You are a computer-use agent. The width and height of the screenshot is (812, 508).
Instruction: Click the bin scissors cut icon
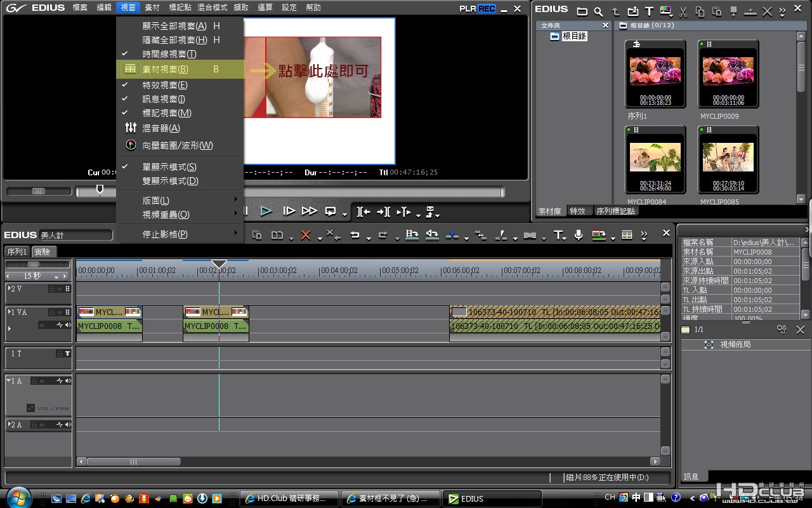pos(683,11)
